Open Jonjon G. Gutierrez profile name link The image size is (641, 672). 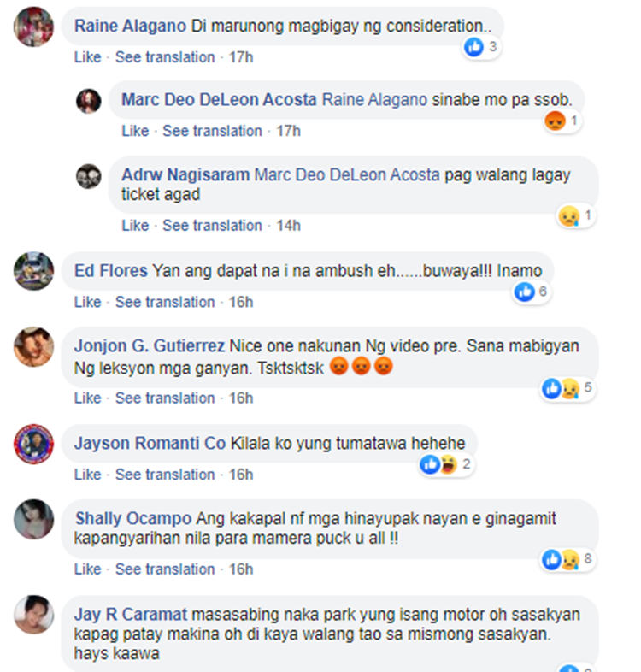[150, 346]
